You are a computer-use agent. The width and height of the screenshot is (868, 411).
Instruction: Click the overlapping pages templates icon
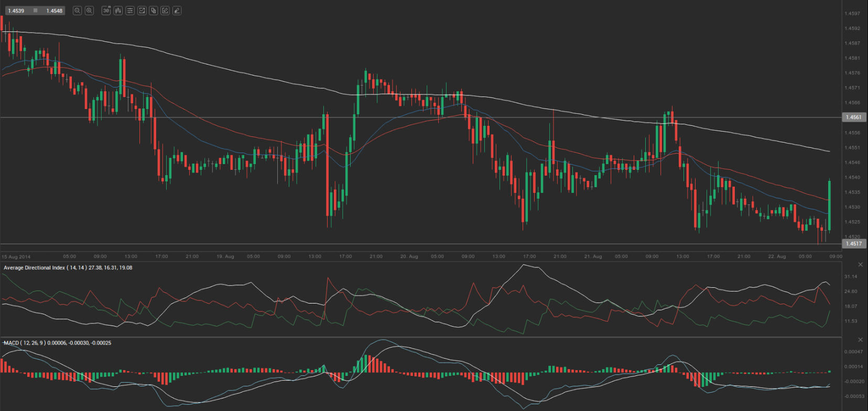(154, 10)
